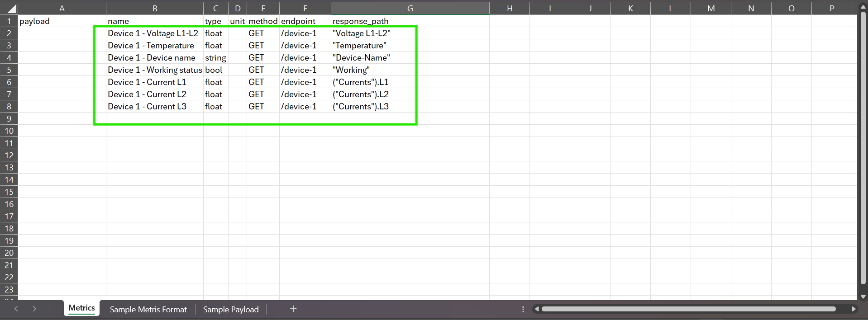The width and height of the screenshot is (868, 320).
Task: Select the '("Currents").L3' cell
Action: click(410, 106)
